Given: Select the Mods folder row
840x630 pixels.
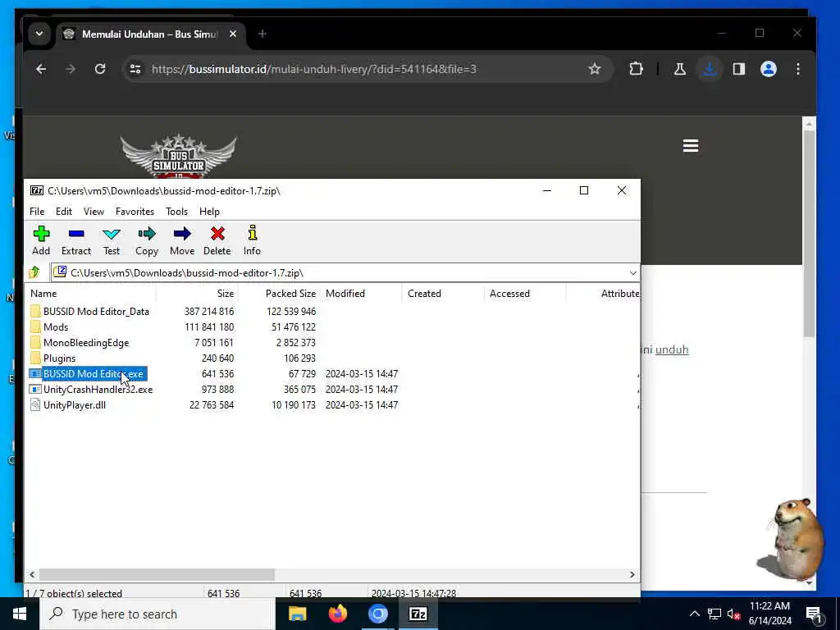Looking at the screenshot, I should tap(56, 326).
